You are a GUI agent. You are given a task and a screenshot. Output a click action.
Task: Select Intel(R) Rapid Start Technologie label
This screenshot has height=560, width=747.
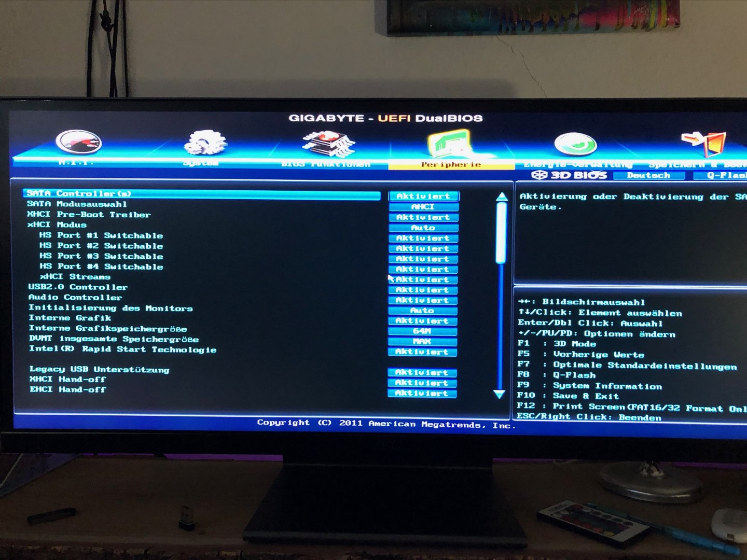coord(123,349)
